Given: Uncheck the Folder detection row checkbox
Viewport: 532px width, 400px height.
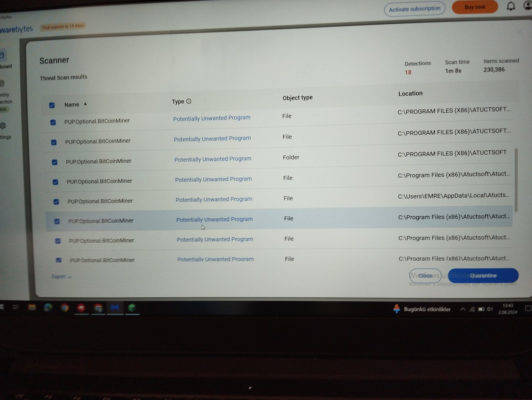Looking at the screenshot, I should [54, 162].
